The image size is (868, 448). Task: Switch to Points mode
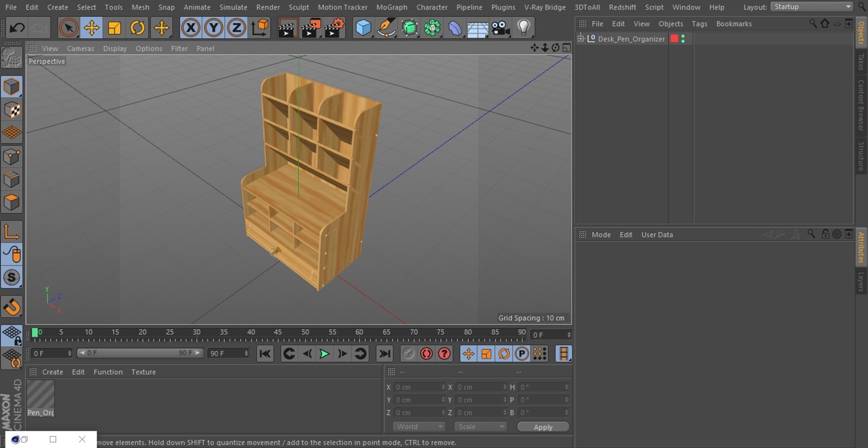point(12,157)
